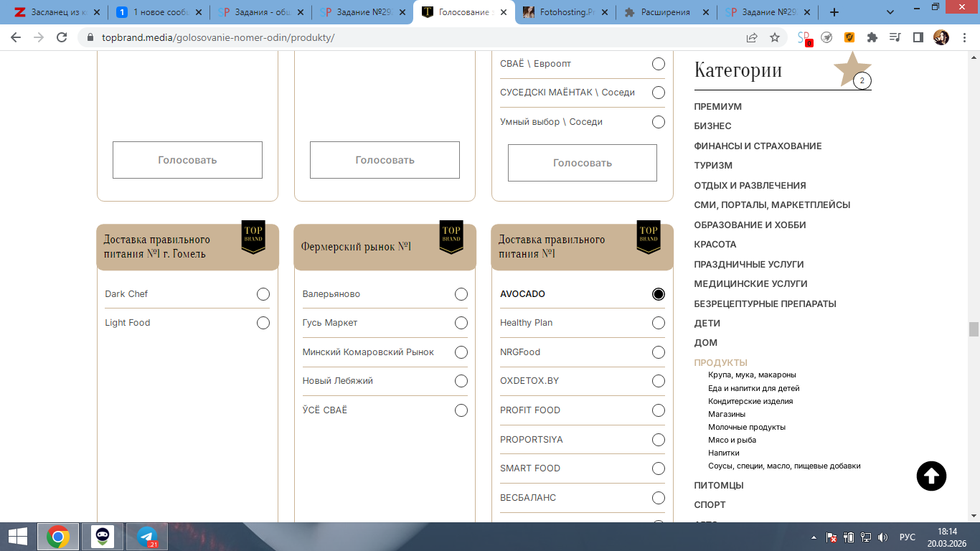Viewport: 980px width, 551px height.
Task: Open the Задания - общ... tab
Action: pos(261,12)
